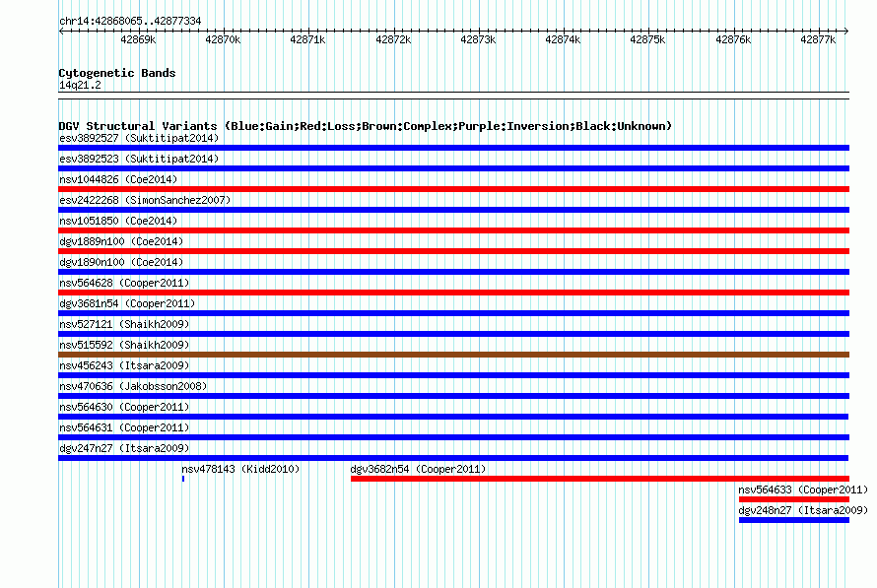Viewport: 877px width, 588px height.
Task: Click the 42872k ruler tick label
Action: (393, 39)
